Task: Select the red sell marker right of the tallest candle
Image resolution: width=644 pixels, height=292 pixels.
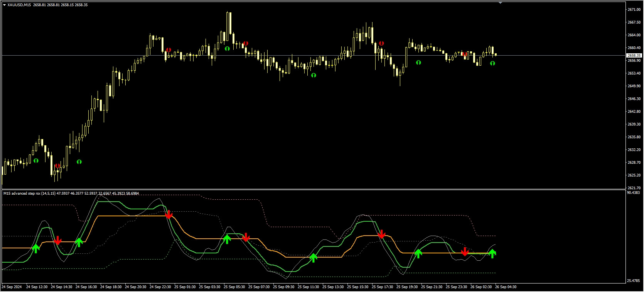Action: (x=246, y=43)
